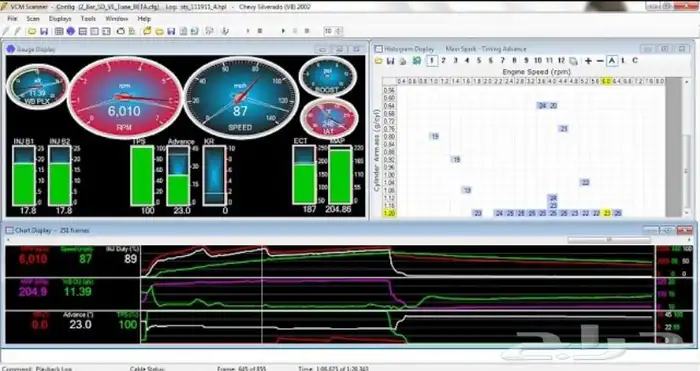Open histogram file with folder icon
700x371 pixels.
[x=379, y=61]
